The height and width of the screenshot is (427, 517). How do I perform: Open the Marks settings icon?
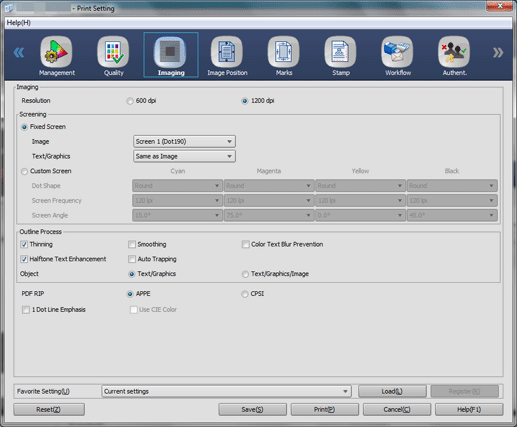click(x=284, y=52)
